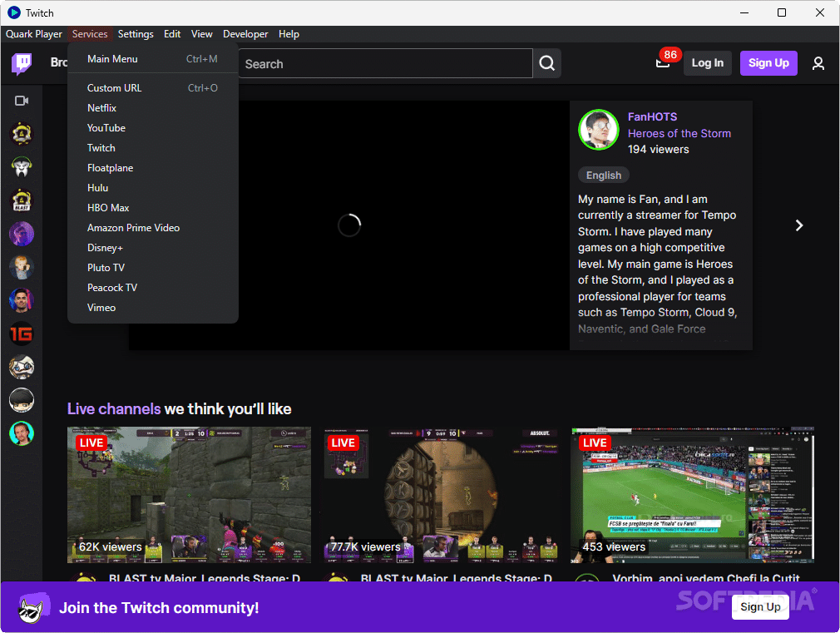Open the 453 viewers football stream thumbnail
840x633 pixels.
click(x=692, y=495)
